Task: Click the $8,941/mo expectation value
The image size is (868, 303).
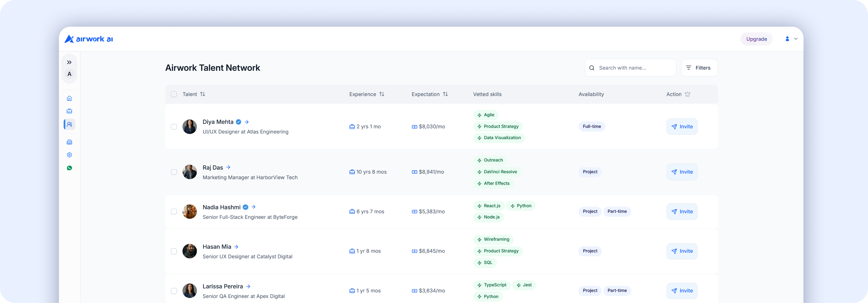Action: [x=431, y=172]
